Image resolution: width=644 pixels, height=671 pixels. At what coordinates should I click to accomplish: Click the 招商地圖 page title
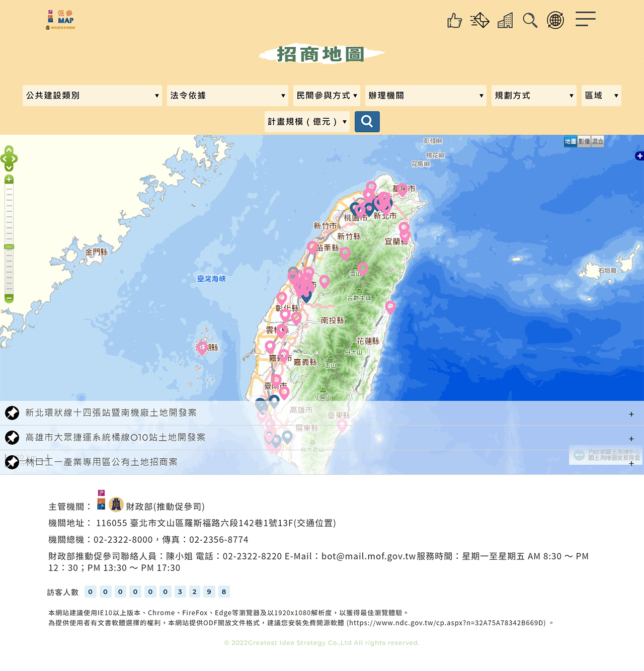click(321, 54)
